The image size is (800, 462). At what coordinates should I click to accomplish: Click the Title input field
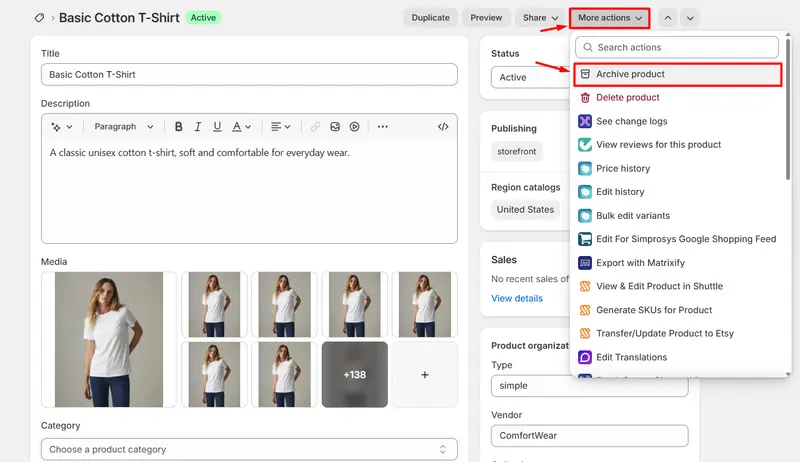click(x=249, y=74)
